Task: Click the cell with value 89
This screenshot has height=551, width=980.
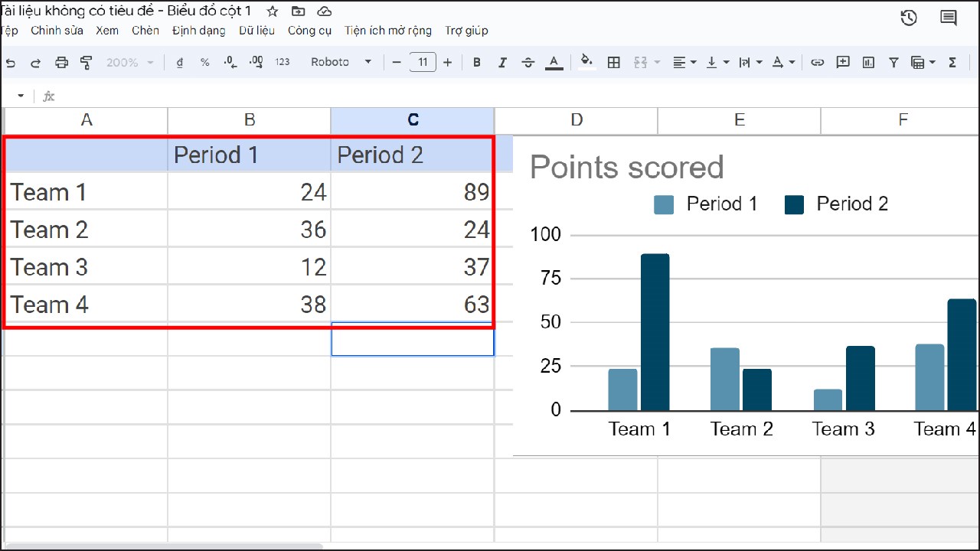Action: tap(412, 192)
